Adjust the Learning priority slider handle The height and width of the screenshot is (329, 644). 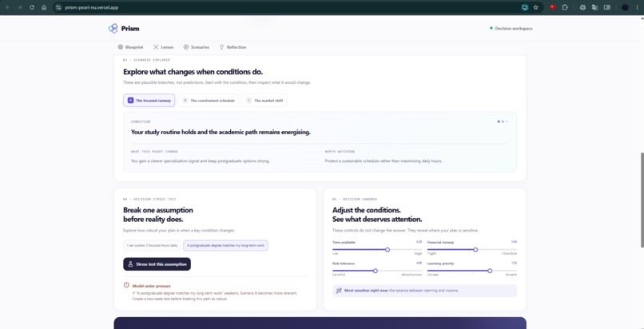[490, 271]
